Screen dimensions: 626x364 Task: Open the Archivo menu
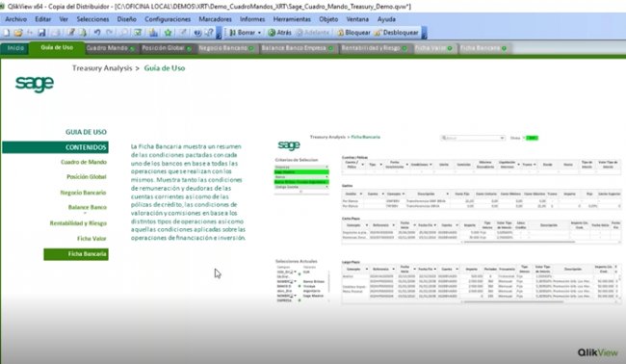click(x=16, y=19)
